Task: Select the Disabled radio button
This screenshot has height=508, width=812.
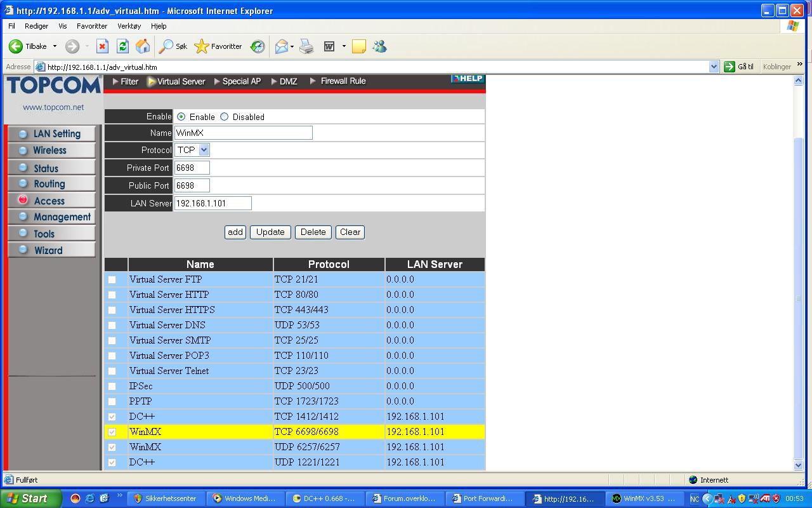Action: point(224,117)
